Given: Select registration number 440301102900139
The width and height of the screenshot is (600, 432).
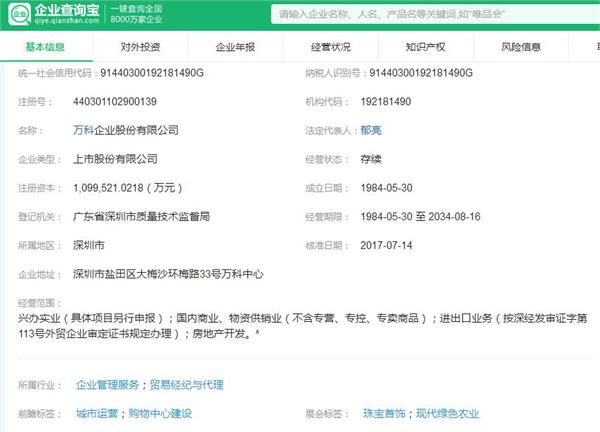Looking at the screenshot, I should (115, 101).
